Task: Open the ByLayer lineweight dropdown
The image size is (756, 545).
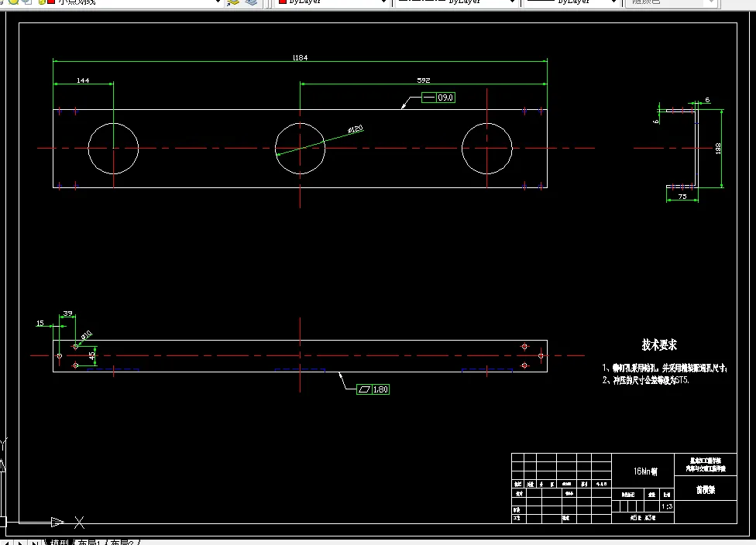Action: coord(613,2)
